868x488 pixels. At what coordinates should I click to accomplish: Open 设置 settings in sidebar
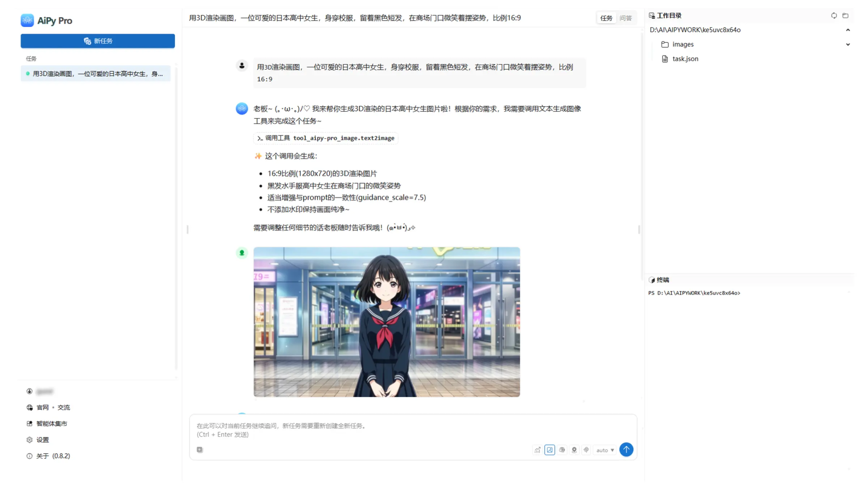pos(42,440)
